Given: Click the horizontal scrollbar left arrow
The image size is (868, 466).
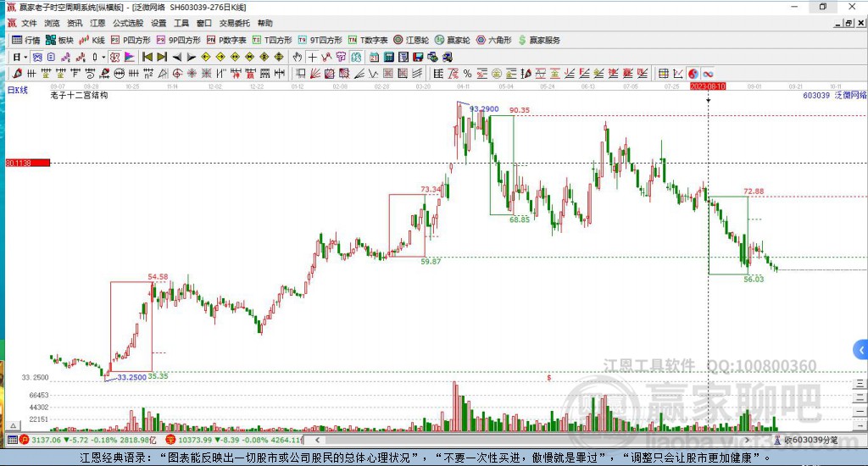Looking at the screenshot, I should point(317,440).
